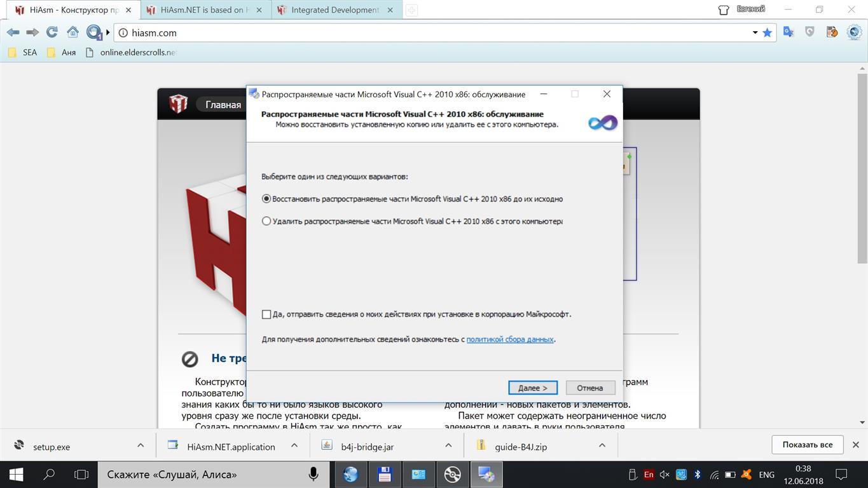Reload the hiasm.com page
868x488 pixels.
point(52,32)
